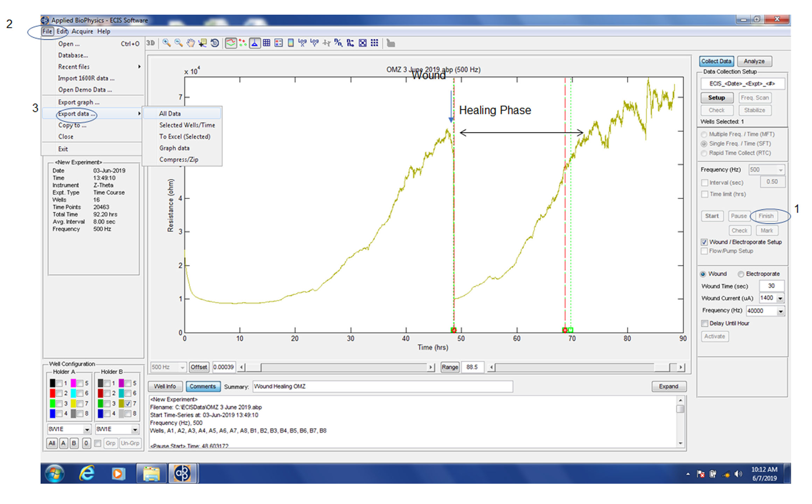This screenshot has width=812, height=504.
Task: Click the second group average icon
Action: (314, 43)
